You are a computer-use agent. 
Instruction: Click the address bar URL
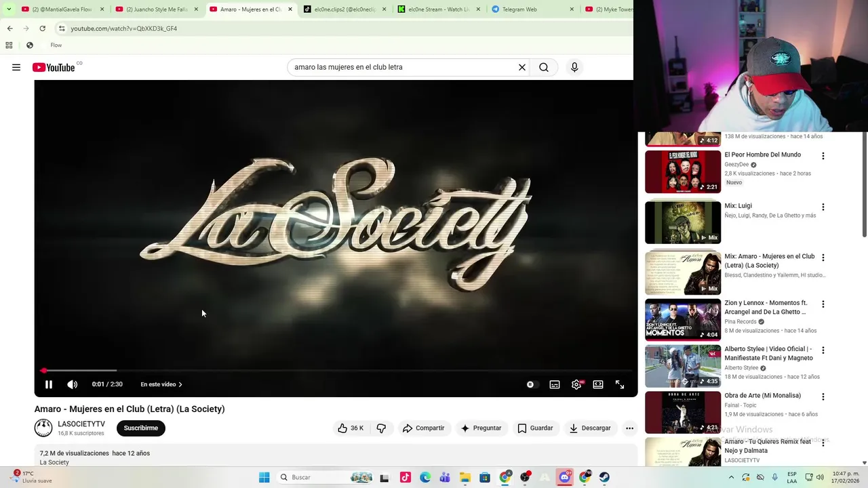(x=124, y=28)
